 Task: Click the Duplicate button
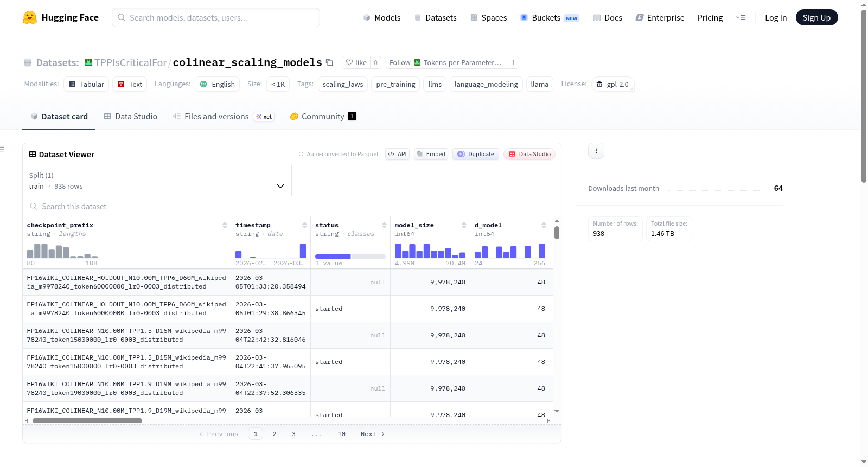476,154
